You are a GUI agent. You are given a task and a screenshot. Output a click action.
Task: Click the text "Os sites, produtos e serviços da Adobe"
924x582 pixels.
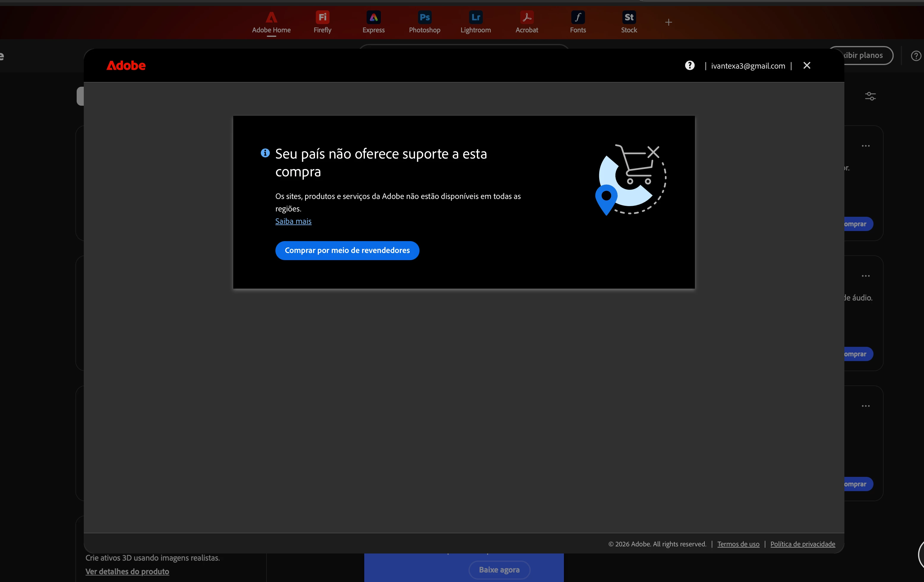[x=339, y=196]
